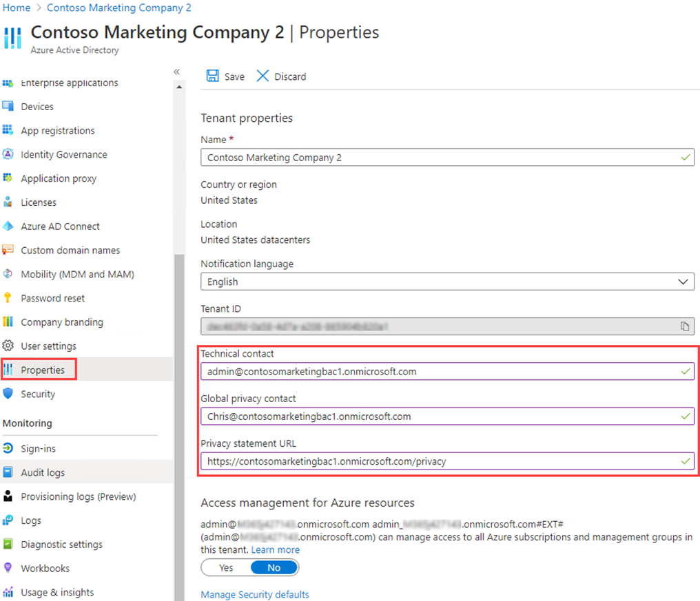Click the Technical contact email field
Screen dimensions: 700x601
(447, 371)
